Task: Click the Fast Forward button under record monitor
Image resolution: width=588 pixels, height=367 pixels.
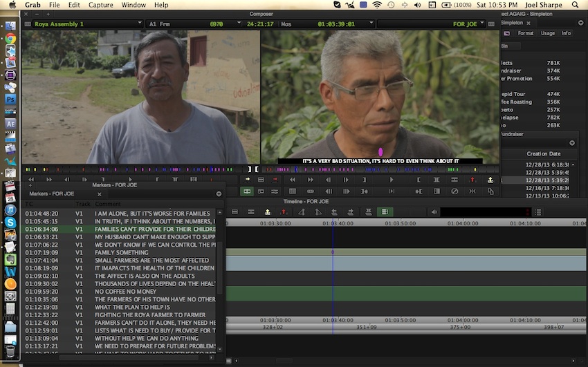Action: click(311, 180)
